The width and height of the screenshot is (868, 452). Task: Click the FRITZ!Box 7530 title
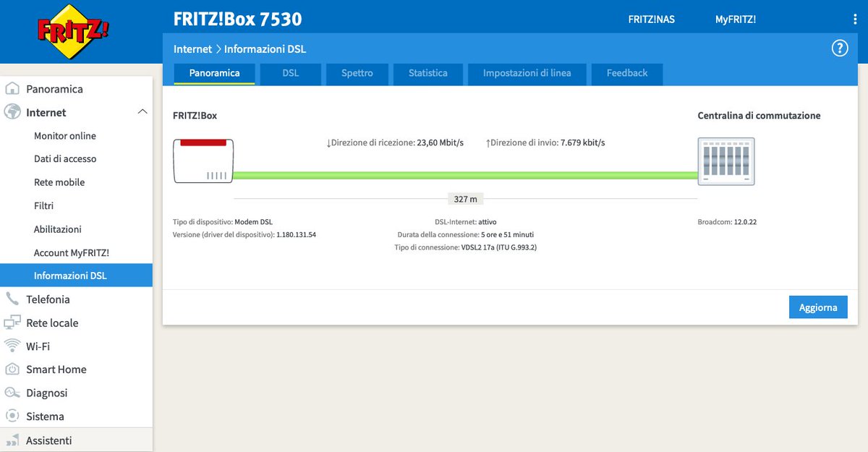click(238, 20)
